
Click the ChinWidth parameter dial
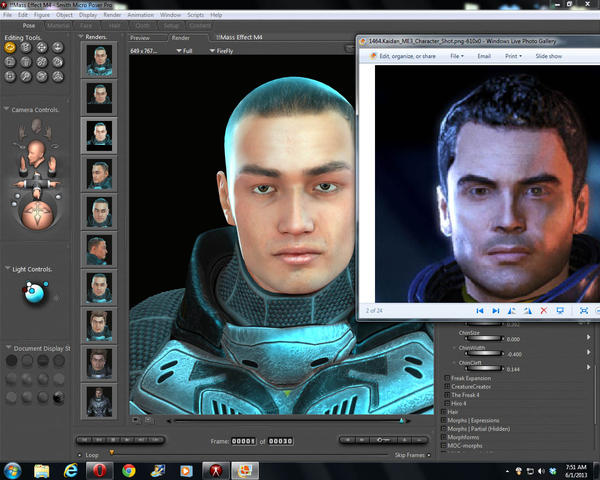(484, 353)
